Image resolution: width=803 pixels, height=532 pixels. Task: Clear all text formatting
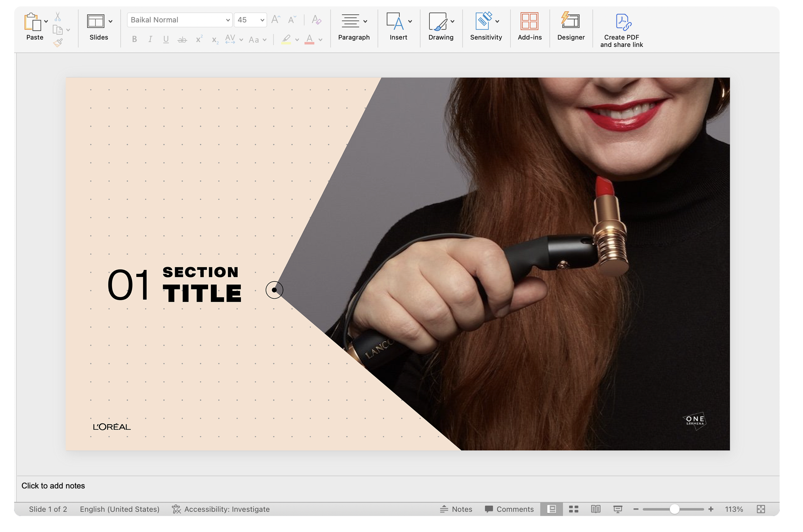click(x=316, y=20)
